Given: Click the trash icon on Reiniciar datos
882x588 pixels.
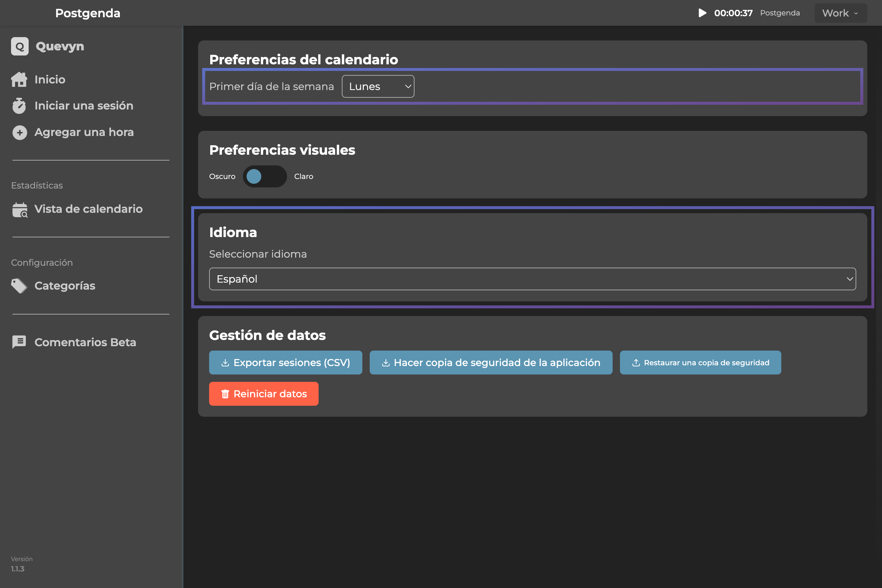Looking at the screenshot, I should 225,394.
